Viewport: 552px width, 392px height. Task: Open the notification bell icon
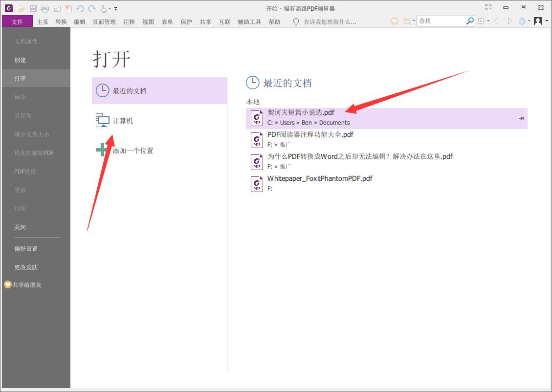(521, 21)
